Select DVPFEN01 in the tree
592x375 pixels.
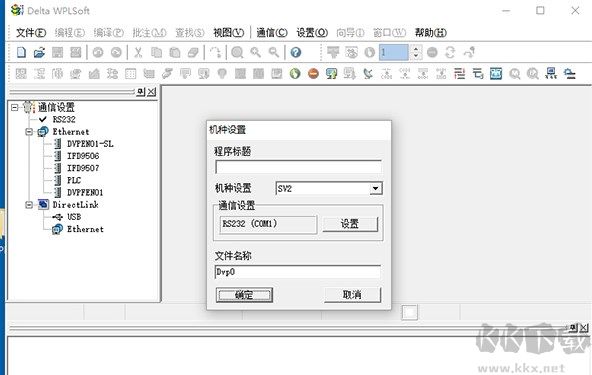pos(85,193)
